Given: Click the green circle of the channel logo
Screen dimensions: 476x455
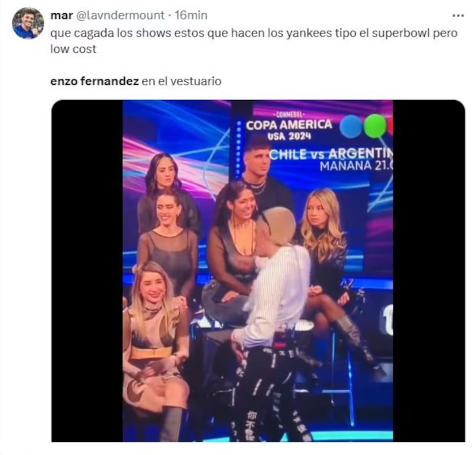Looking at the screenshot, I should click(x=375, y=126).
